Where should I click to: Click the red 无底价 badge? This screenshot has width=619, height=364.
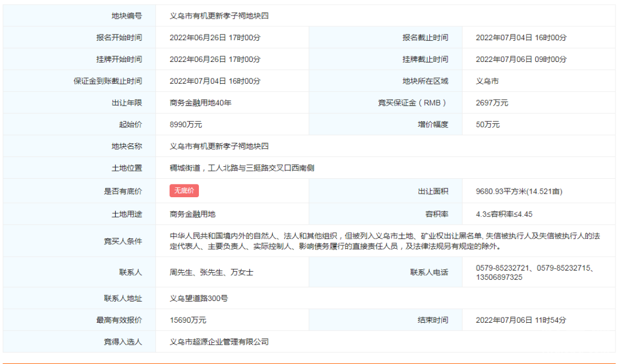pyautogui.click(x=184, y=191)
